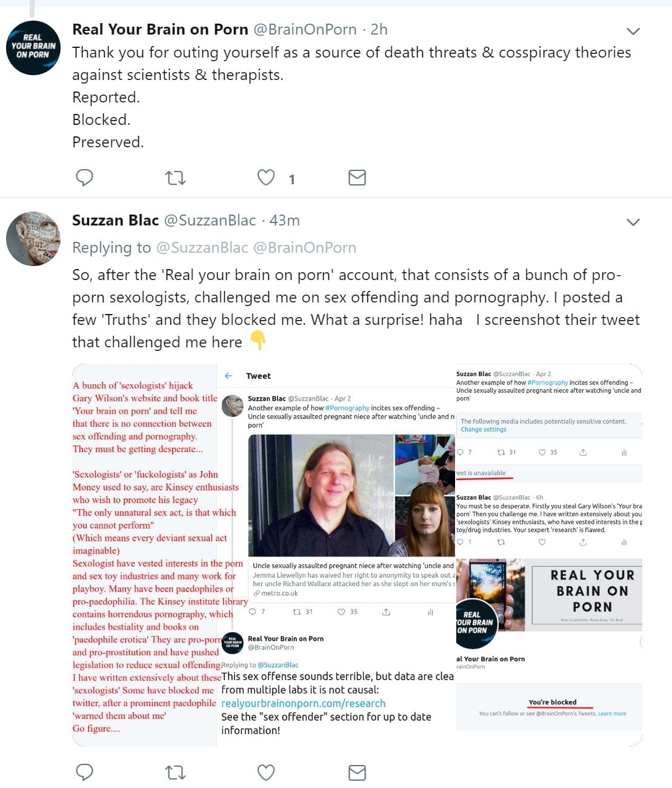Share Suzzan Blac's tweet via message
672x788 pixels.
[357, 772]
